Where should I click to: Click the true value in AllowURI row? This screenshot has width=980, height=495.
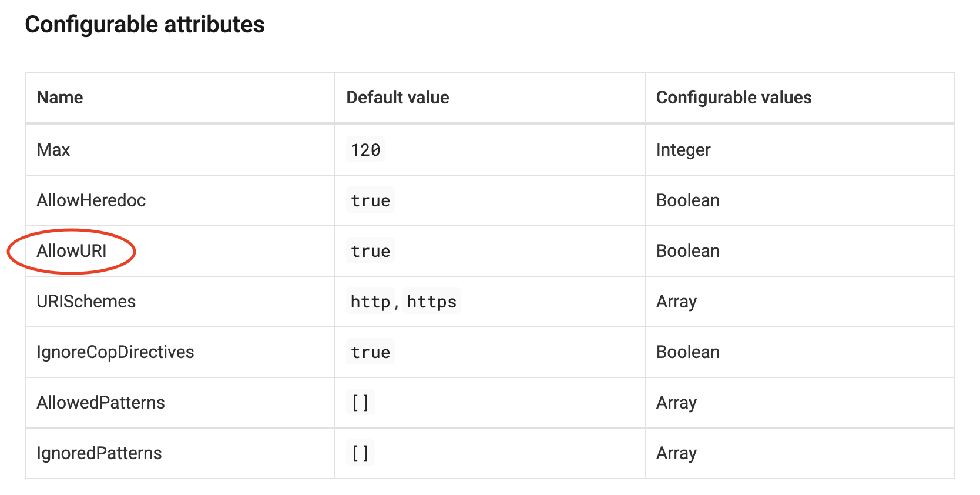(x=370, y=251)
